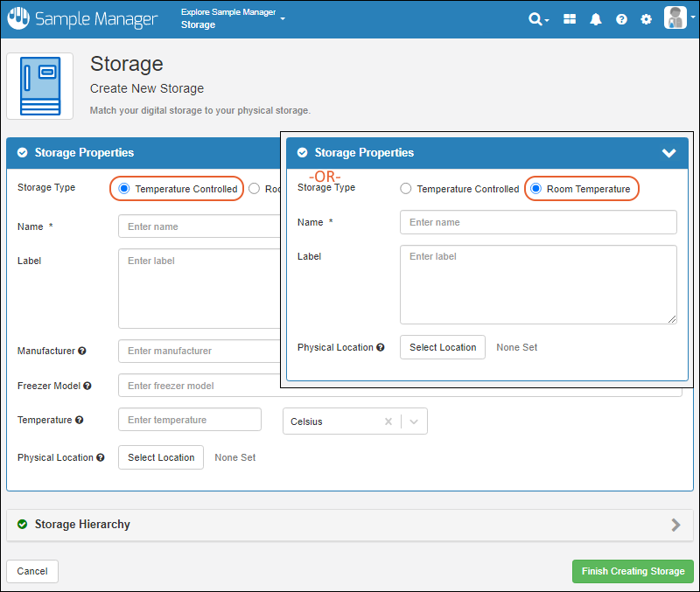Click the help question mark icon

pos(621,19)
